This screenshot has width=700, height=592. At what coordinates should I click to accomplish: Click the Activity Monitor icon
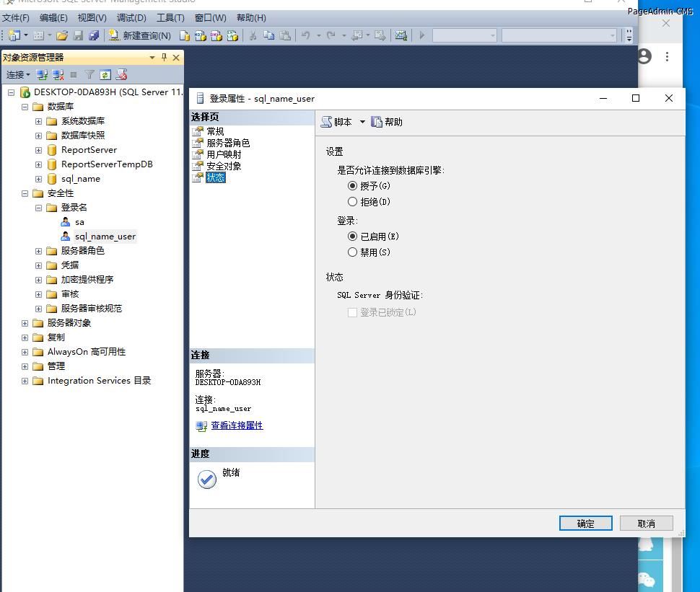click(401, 35)
